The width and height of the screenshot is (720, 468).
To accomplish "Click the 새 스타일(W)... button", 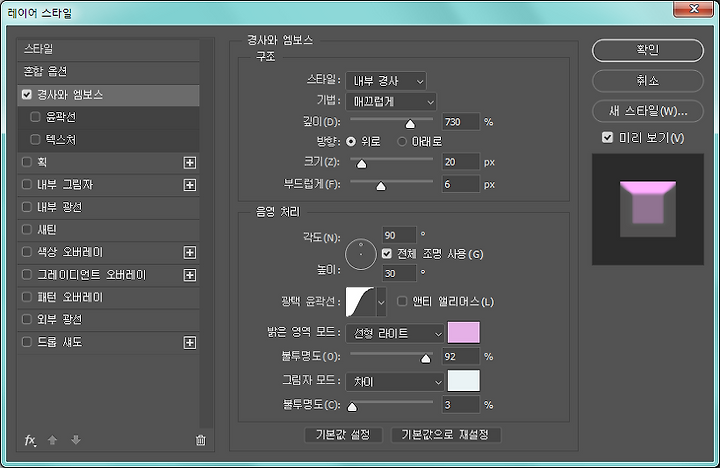I will [x=647, y=111].
